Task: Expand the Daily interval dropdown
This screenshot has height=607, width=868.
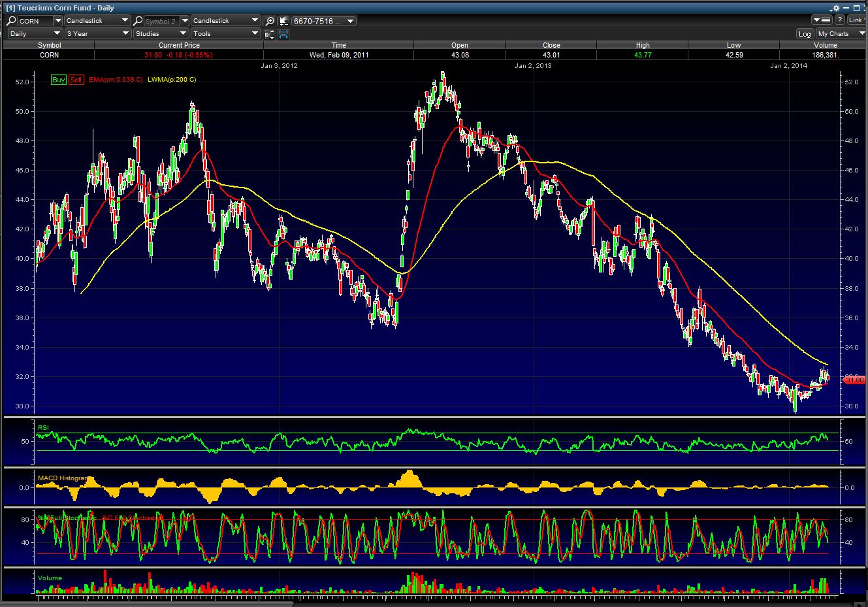Action: pyautogui.click(x=34, y=33)
